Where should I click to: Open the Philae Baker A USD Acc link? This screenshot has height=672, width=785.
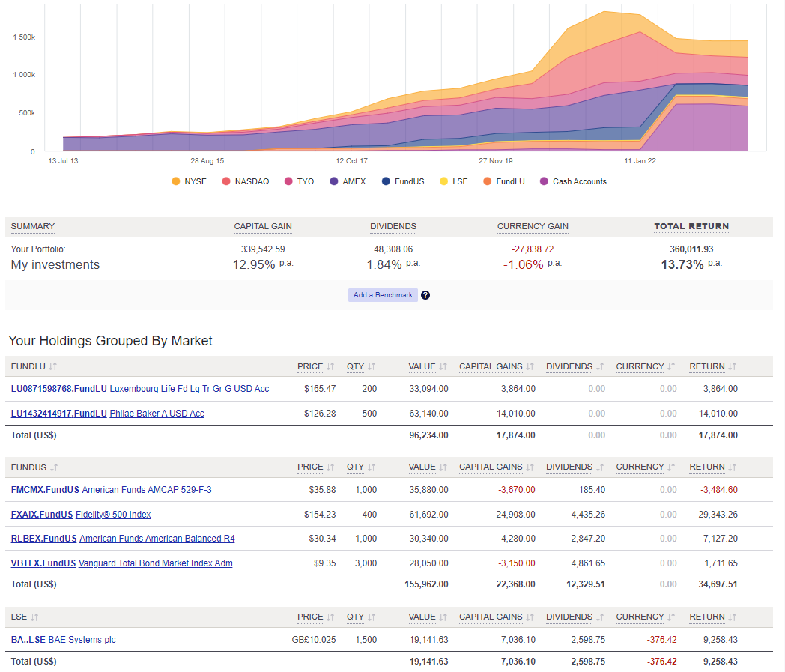point(157,413)
